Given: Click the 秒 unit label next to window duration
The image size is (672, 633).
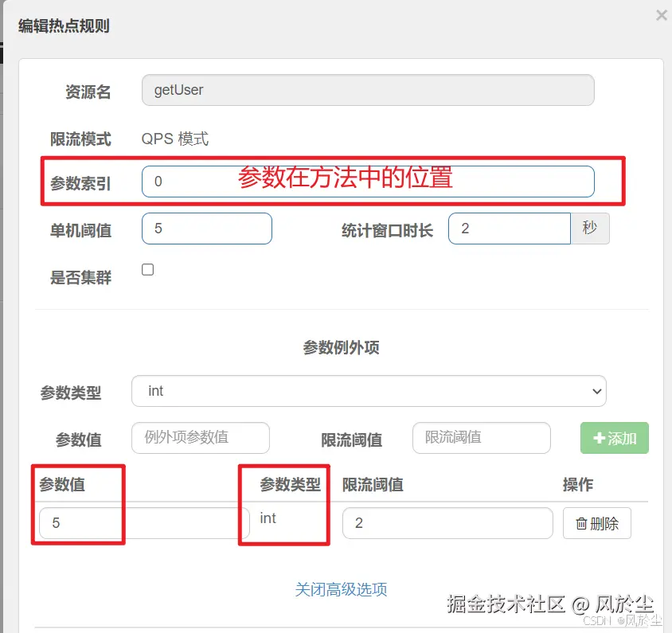Looking at the screenshot, I should point(590,229).
